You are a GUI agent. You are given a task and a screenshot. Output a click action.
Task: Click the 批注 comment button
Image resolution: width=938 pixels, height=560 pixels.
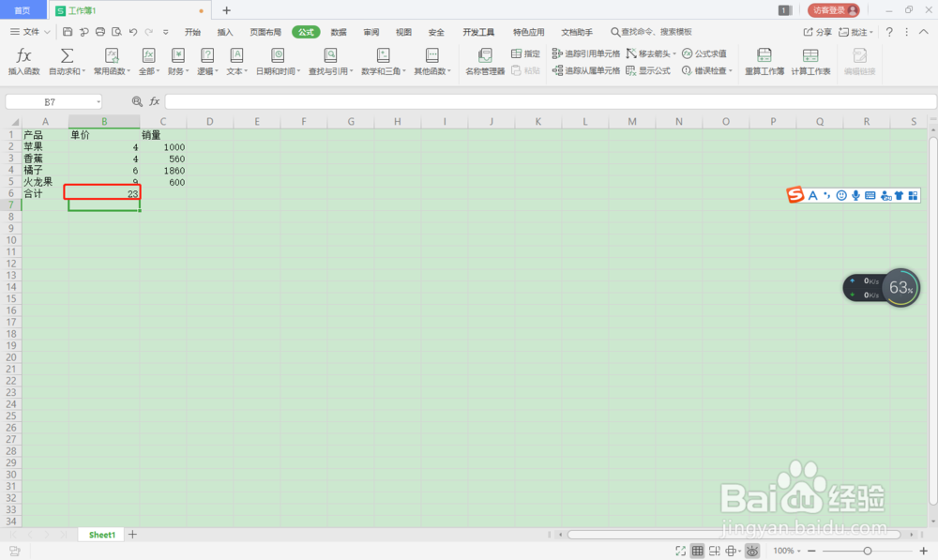coord(855,32)
